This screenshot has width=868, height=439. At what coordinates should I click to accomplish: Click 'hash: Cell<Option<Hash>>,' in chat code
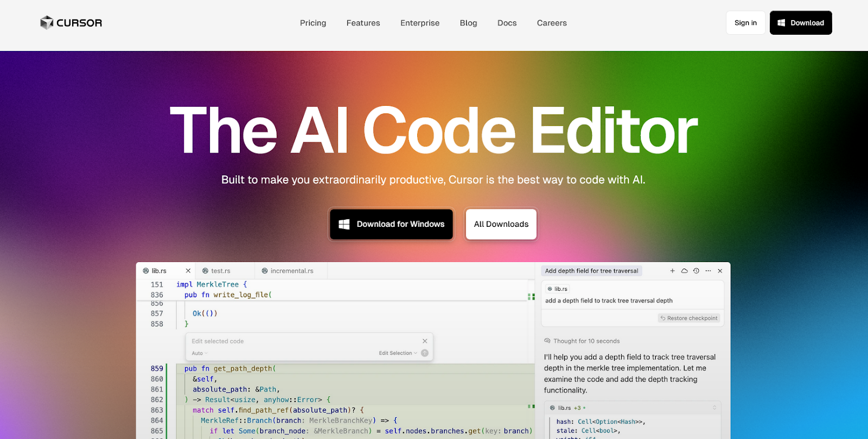601,422
